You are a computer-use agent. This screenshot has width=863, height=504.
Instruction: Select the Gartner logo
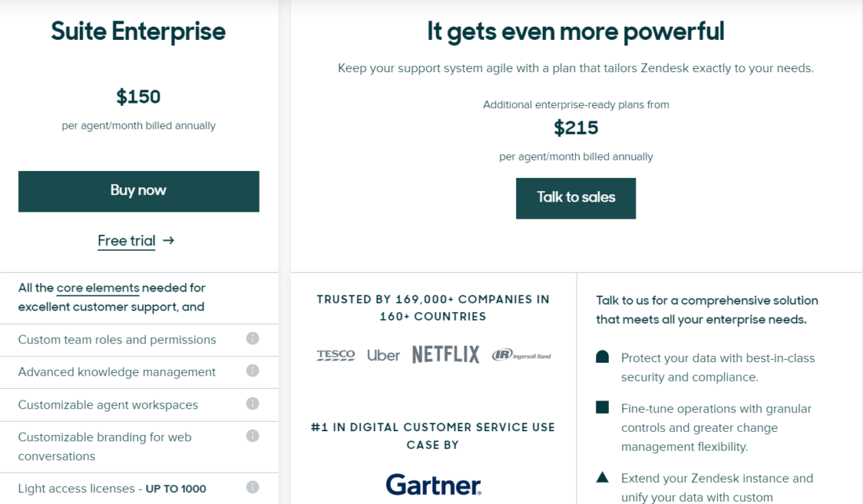[x=432, y=485]
